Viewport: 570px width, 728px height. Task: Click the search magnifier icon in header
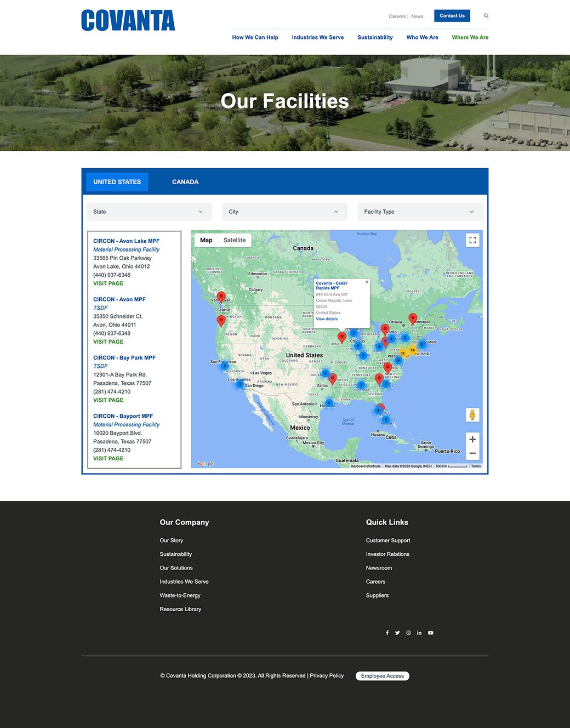click(x=486, y=16)
